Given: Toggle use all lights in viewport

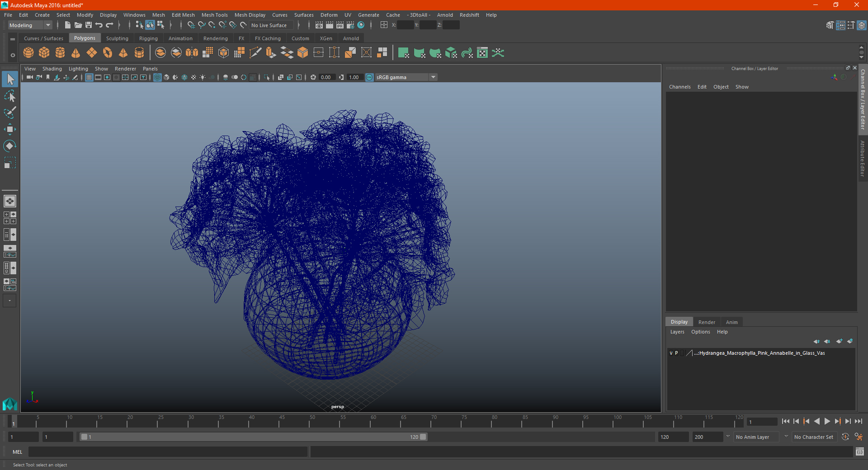Looking at the screenshot, I should click(203, 77).
